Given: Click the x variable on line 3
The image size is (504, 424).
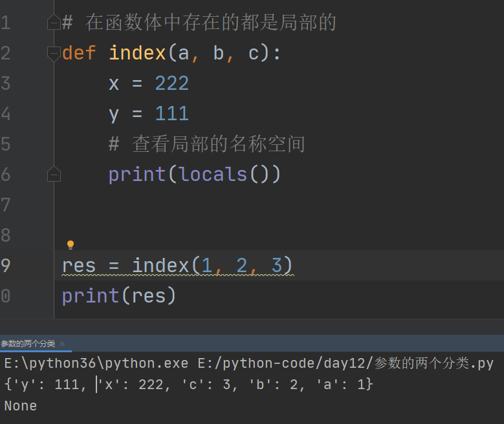Looking at the screenshot, I should click(x=114, y=84).
